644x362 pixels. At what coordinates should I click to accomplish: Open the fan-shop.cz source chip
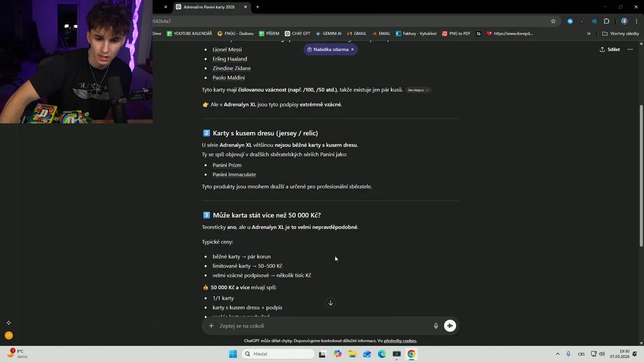(419, 90)
